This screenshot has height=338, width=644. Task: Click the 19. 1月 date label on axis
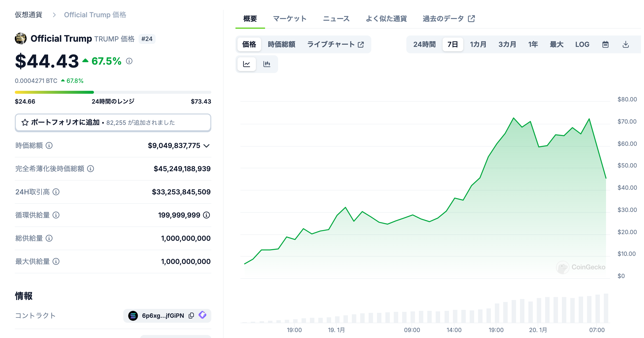pyautogui.click(x=336, y=330)
